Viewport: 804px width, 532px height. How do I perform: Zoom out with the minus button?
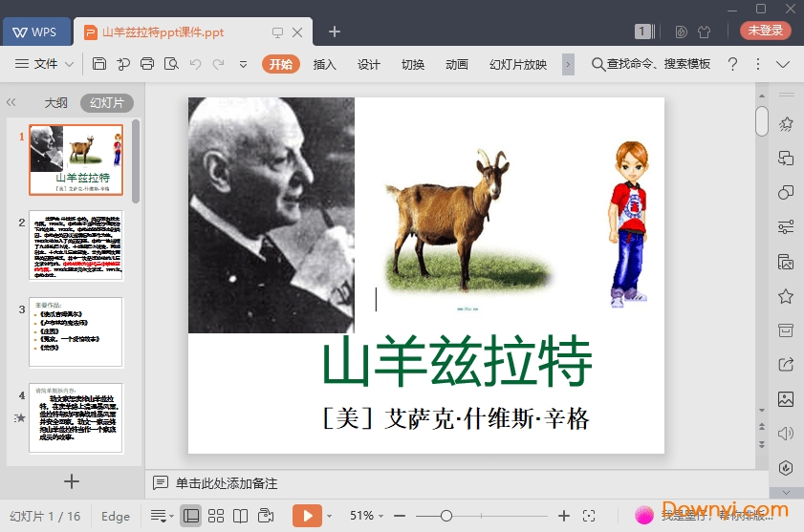(x=400, y=516)
